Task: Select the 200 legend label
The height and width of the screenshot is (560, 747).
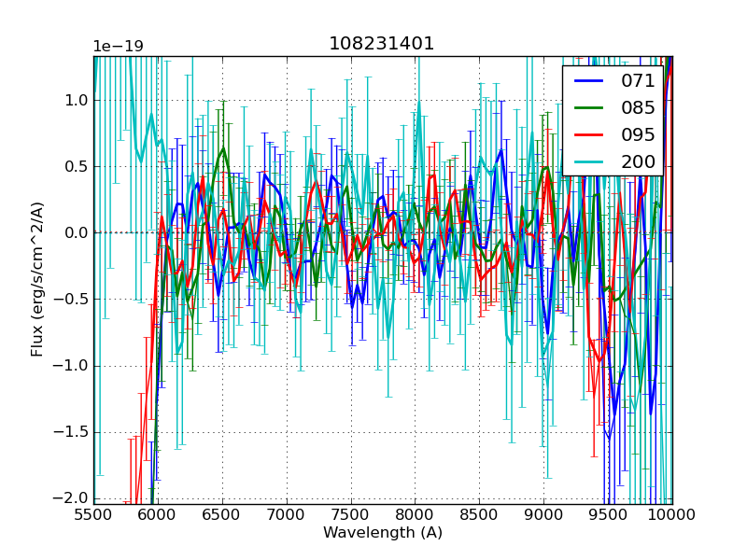Action: click(x=638, y=161)
